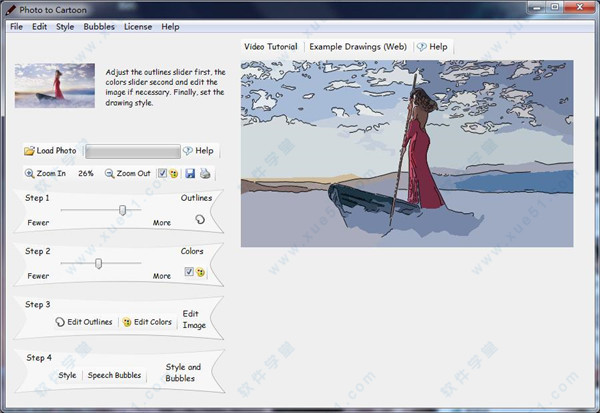Minimize the Photo to Cartoon window
Viewport: 600px width, 413px height.
click(x=537, y=7)
